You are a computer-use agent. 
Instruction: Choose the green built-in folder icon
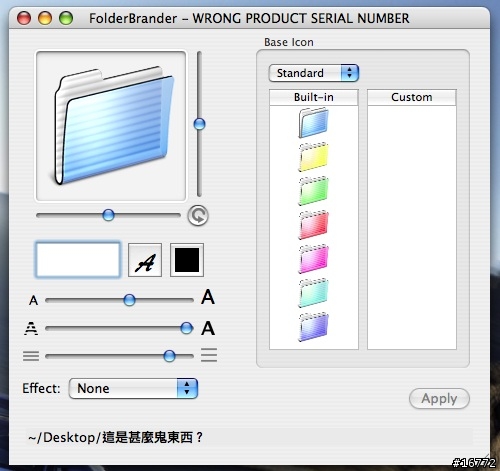pos(313,191)
